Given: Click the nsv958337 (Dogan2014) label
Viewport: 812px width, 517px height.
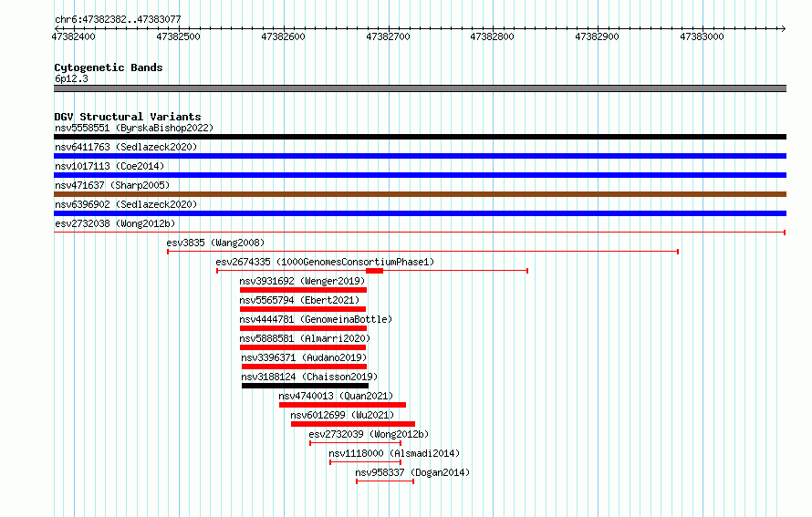Looking at the screenshot, I should click(412, 472).
